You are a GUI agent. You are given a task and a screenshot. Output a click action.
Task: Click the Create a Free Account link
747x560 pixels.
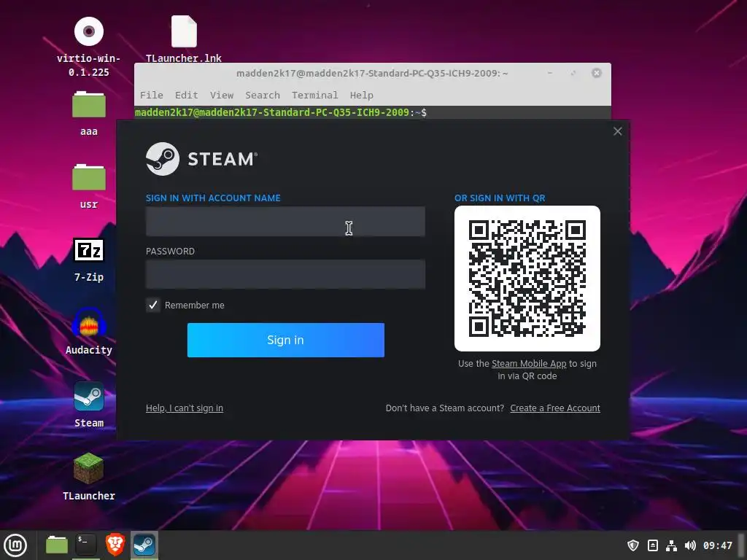555,408
